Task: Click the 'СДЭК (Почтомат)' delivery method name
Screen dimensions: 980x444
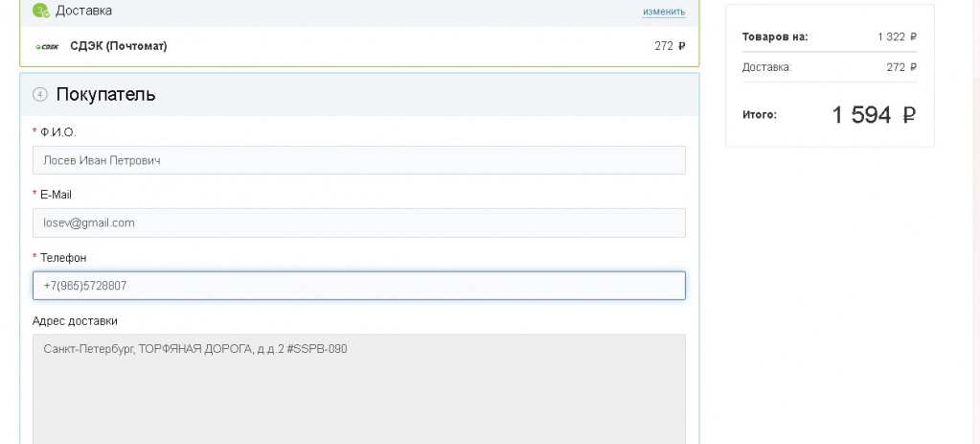Action: coord(119,46)
